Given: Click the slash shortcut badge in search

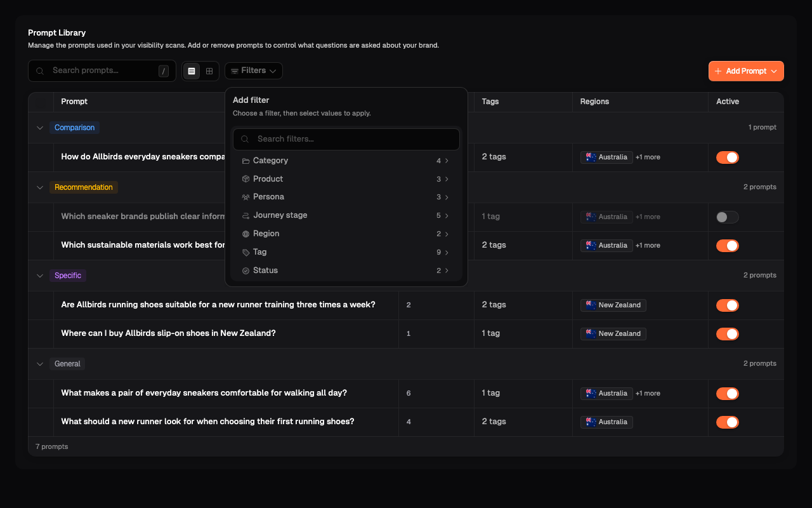Looking at the screenshot, I should click(164, 71).
